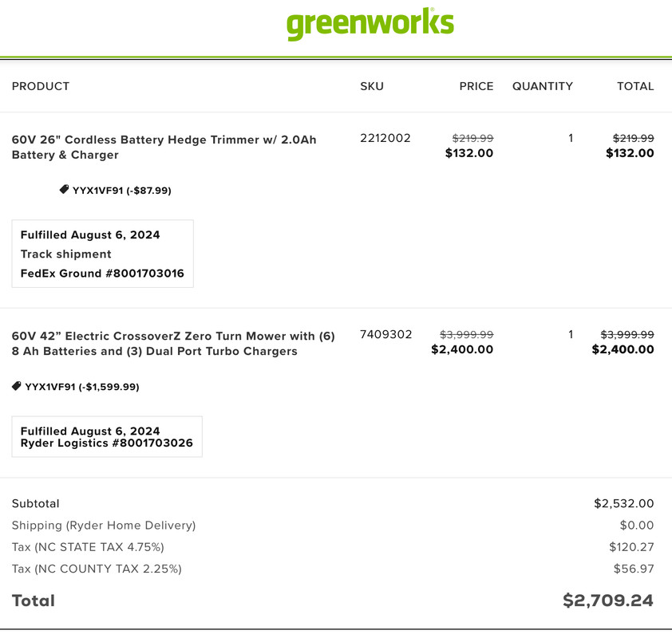Open Ryder Logistics #8001703026 tracking link

tap(107, 443)
